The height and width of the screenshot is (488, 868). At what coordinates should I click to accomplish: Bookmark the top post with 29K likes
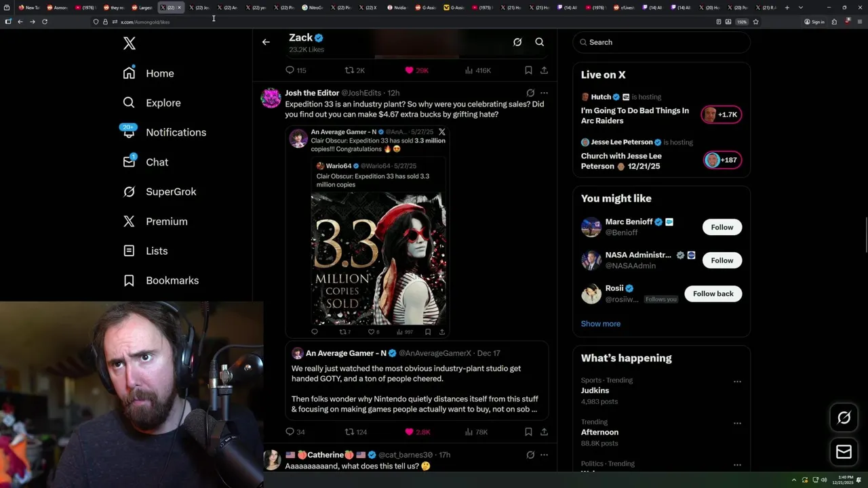pyautogui.click(x=528, y=70)
